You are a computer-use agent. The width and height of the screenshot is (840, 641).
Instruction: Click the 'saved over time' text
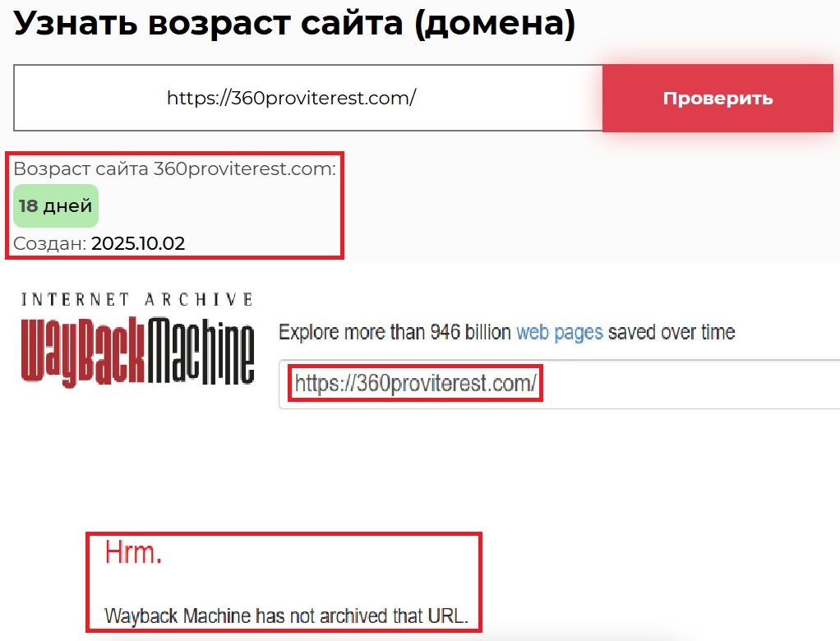(x=672, y=333)
